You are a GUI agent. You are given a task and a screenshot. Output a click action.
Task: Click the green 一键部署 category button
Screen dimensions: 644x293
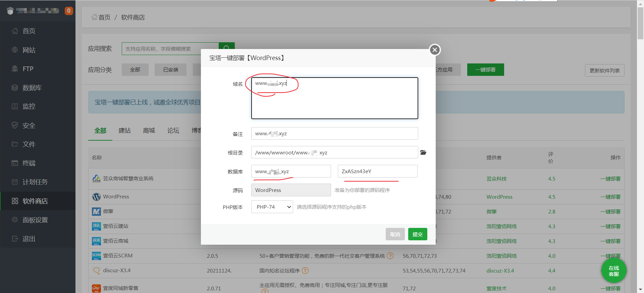click(485, 70)
